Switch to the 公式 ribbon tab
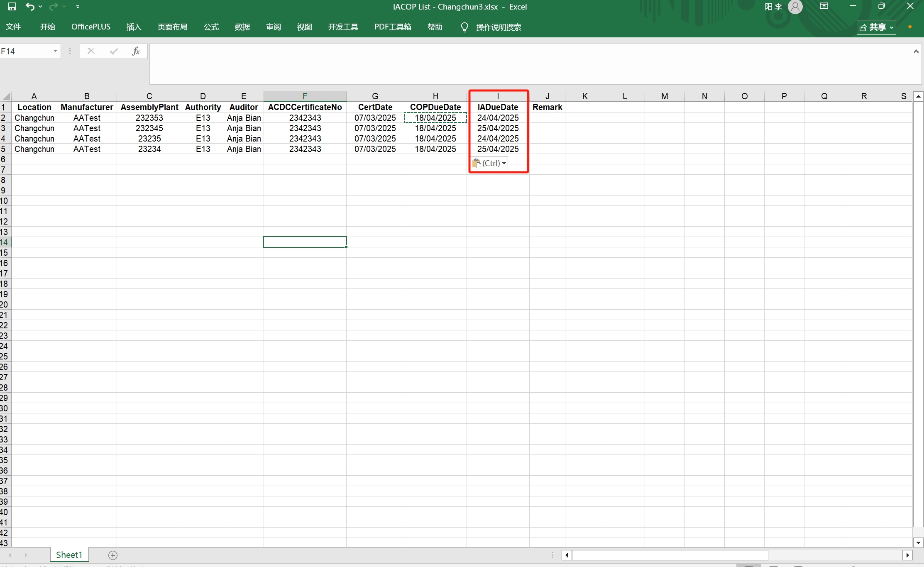The width and height of the screenshot is (924, 567). pos(211,27)
